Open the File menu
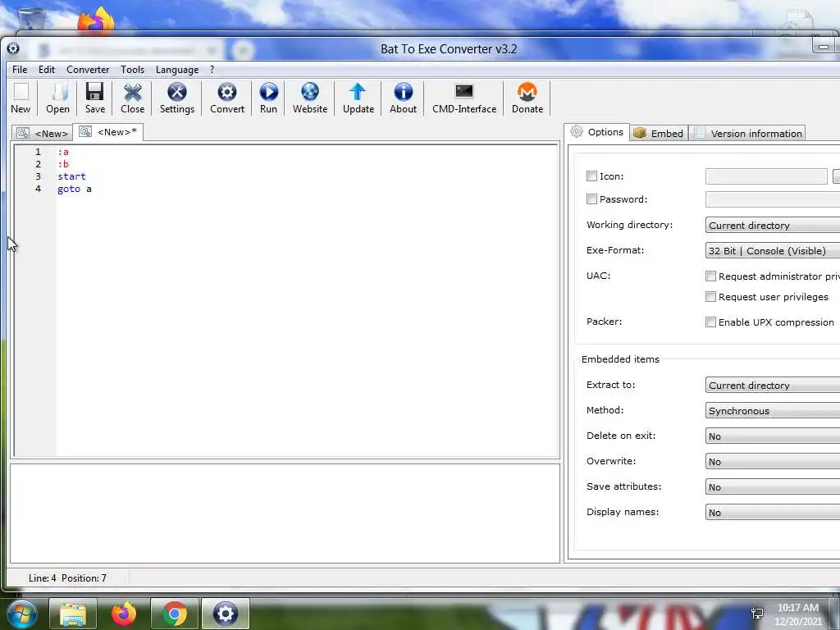The image size is (840, 630). coord(20,70)
